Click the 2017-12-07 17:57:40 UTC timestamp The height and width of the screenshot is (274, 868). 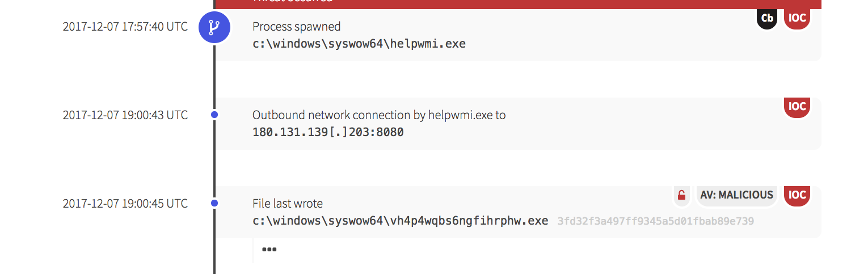pos(125,27)
